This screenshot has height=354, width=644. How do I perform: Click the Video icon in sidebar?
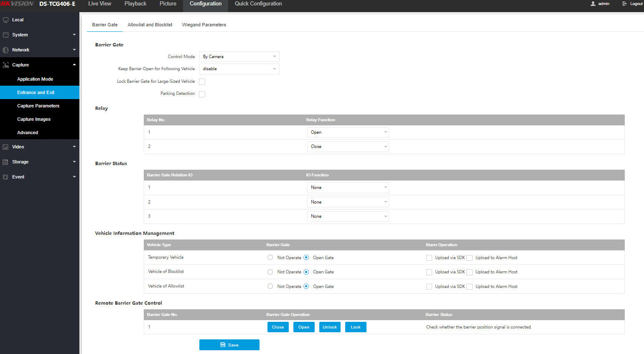tap(6, 147)
